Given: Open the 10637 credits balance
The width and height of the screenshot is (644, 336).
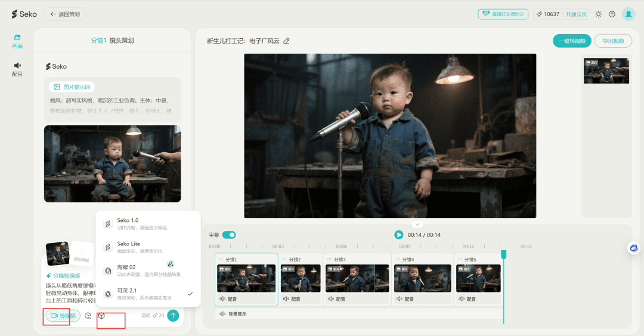Looking at the screenshot, I should [x=547, y=14].
